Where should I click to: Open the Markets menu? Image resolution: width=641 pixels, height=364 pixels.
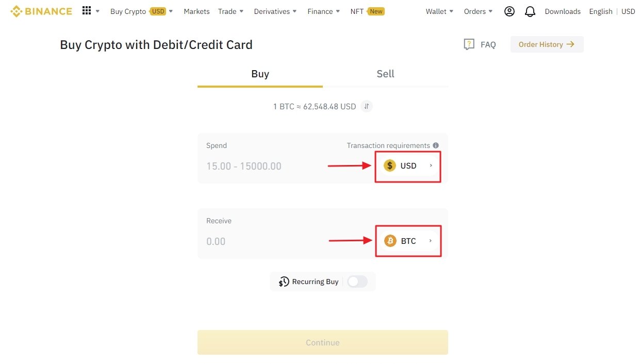[x=196, y=11]
